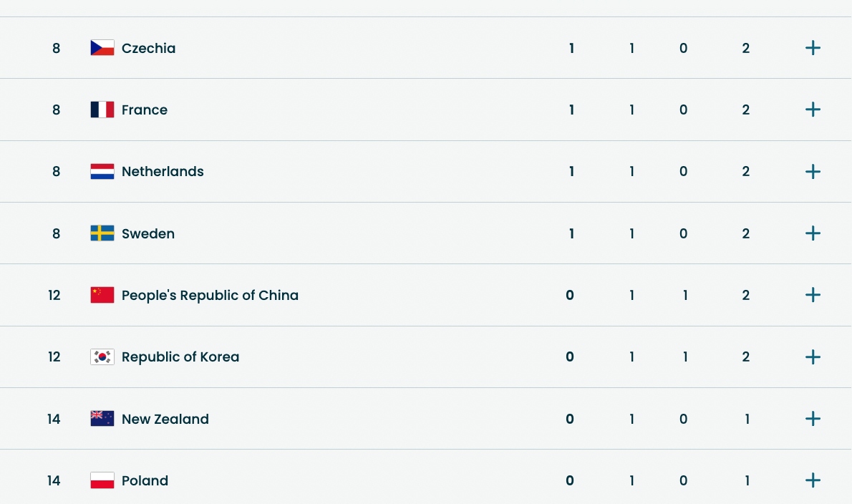This screenshot has height=504, width=852.
Task: Click the Czechia flag icon
Action: click(102, 48)
